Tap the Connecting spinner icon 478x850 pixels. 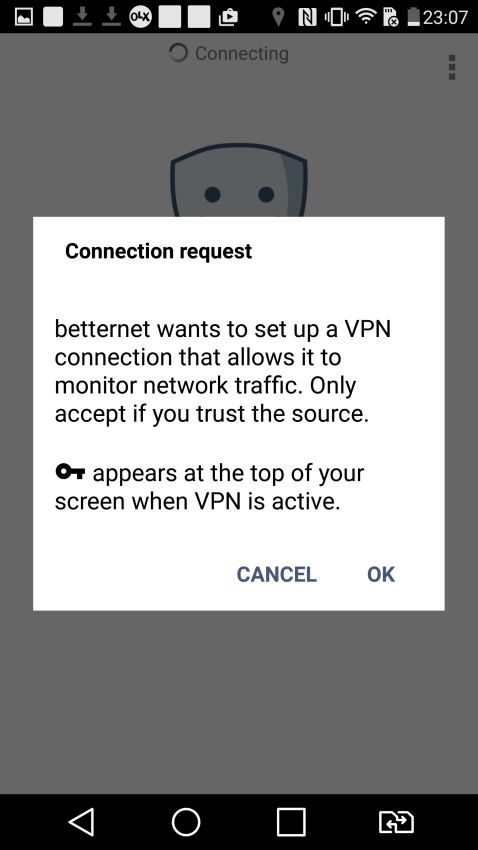pos(178,53)
